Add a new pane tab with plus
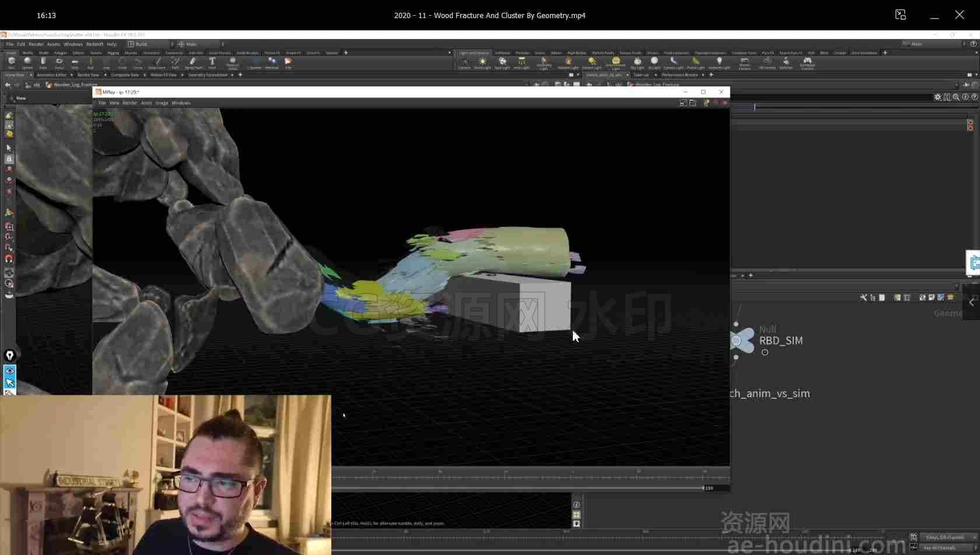This screenshot has height=555, width=980. pos(240,75)
